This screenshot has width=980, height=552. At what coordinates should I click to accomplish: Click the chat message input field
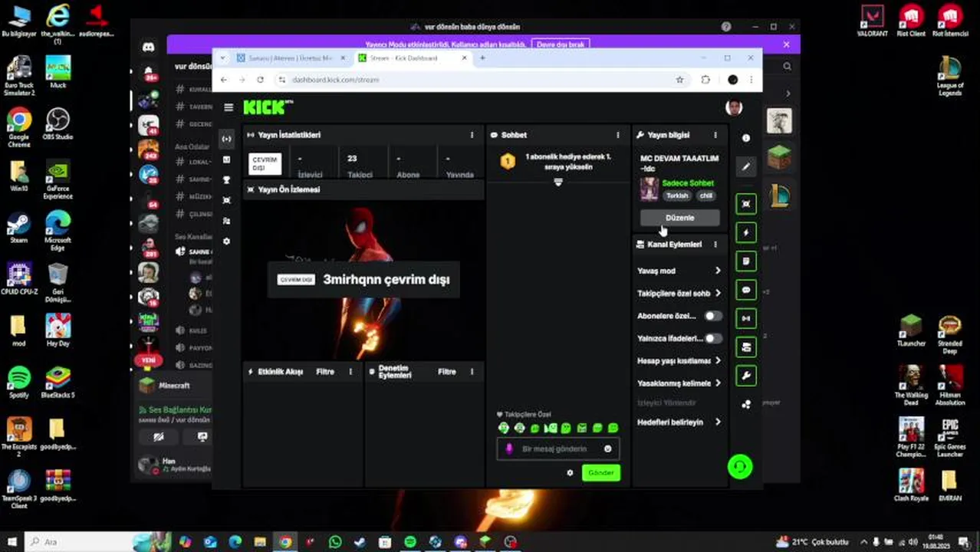click(557, 449)
